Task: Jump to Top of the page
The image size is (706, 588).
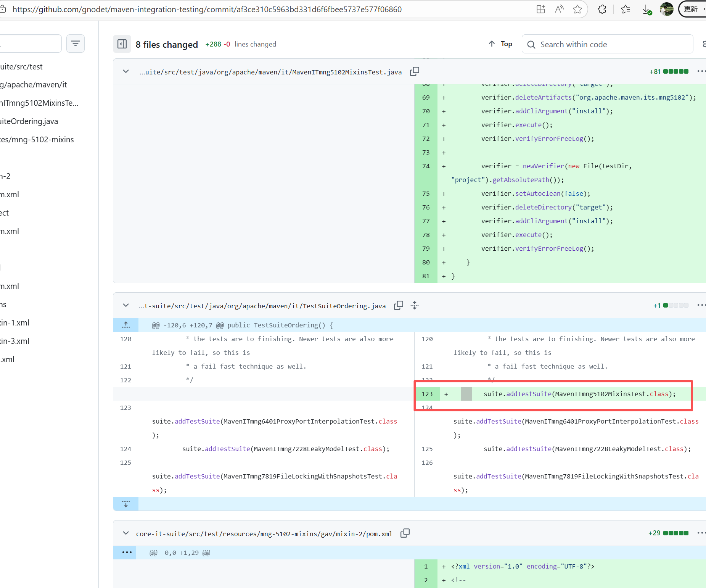Action: [x=500, y=44]
